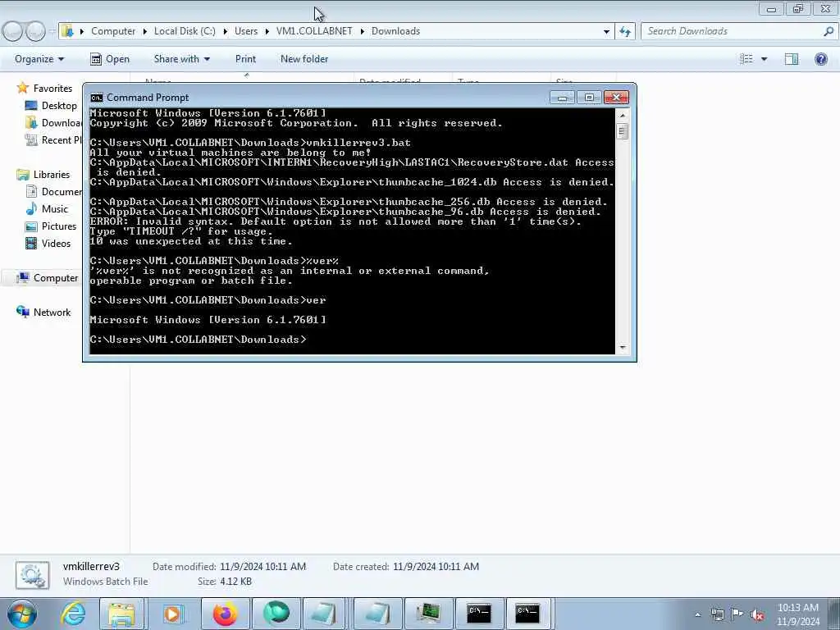This screenshot has height=630, width=840.
Task: Close the Command Prompt window
Action: tap(616, 98)
